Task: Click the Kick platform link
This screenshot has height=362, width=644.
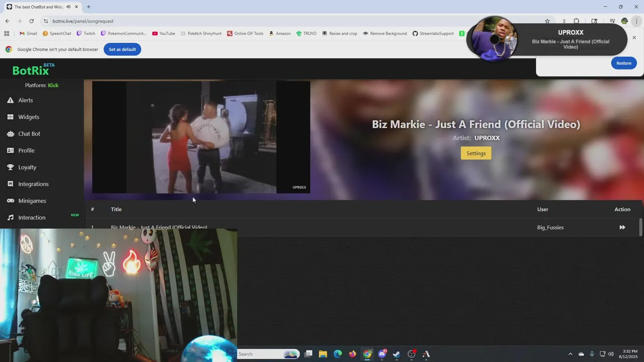Action: point(53,85)
